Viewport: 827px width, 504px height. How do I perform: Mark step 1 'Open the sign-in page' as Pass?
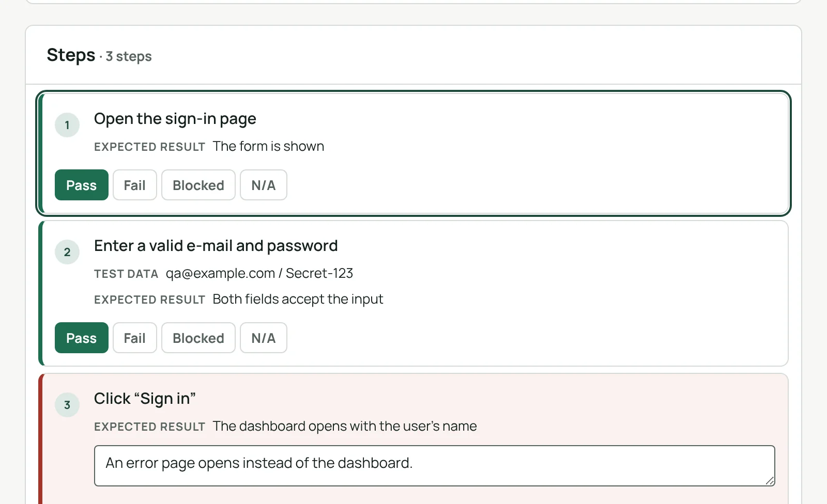pyautogui.click(x=82, y=185)
